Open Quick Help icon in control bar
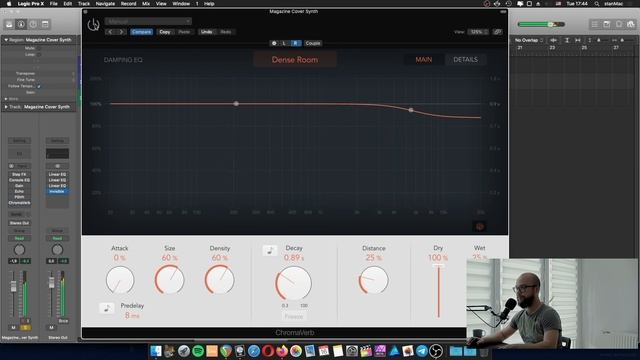 [33, 24]
